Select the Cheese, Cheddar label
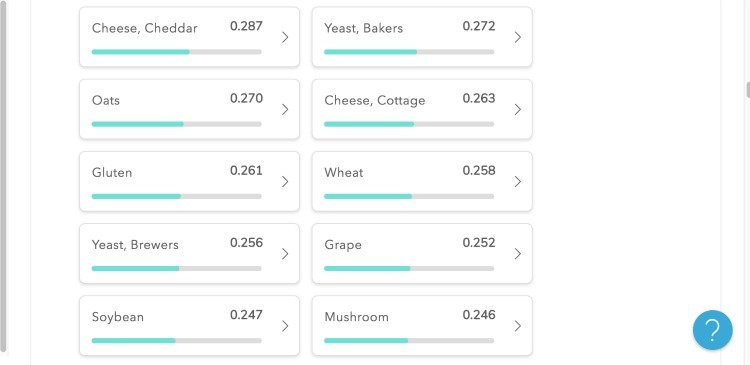This screenshot has width=750, height=365. pos(144,28)
